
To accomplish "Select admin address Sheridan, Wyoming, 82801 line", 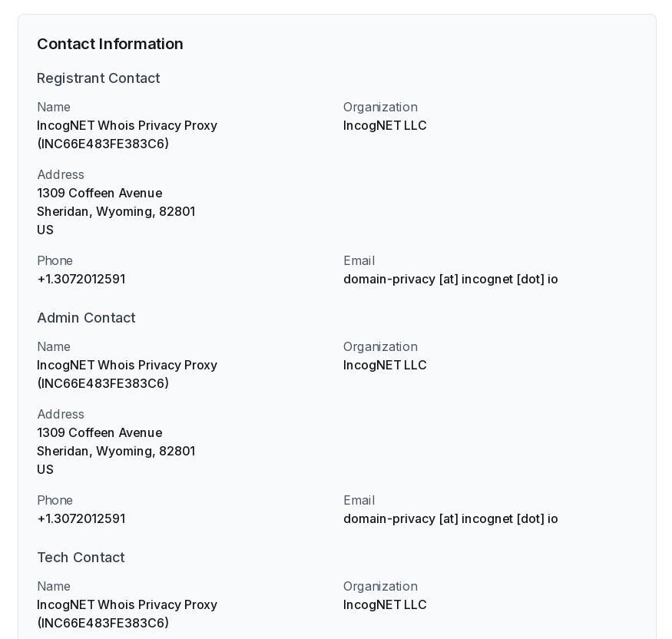I will (116, 451).
